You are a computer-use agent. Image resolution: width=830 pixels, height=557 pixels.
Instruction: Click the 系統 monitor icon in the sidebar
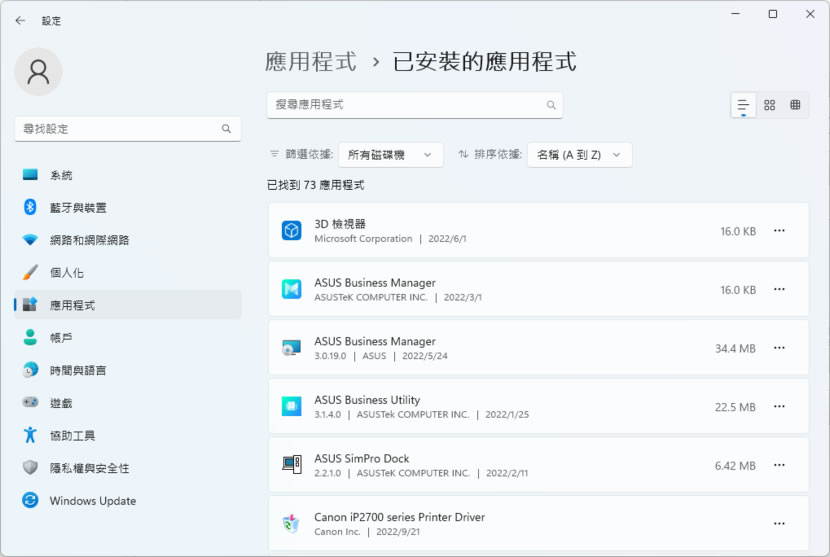pyautogui.click(x=30, y=175)
